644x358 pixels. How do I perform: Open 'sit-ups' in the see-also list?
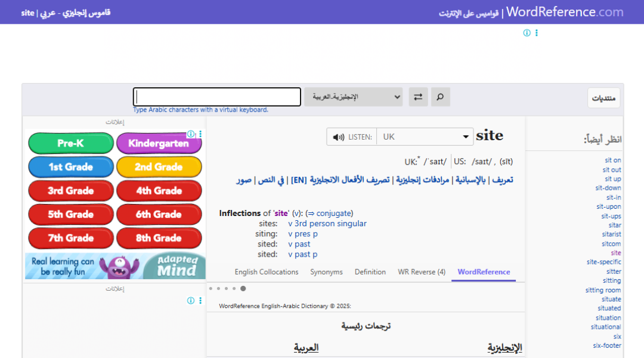(x=611, y=216)
